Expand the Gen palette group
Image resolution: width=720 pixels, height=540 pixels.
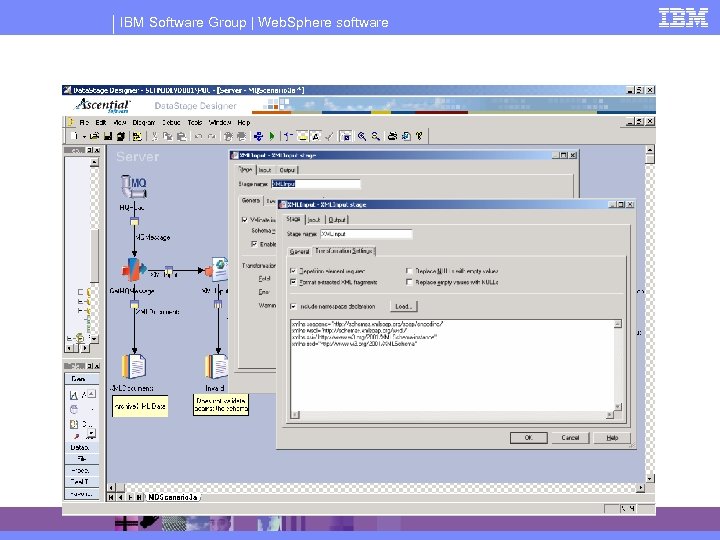pos(82,379)
